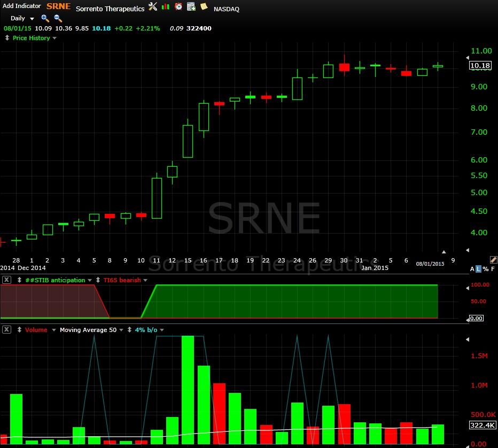
Task: Click the candlestick plot style icon
Action: pos(166,6)
